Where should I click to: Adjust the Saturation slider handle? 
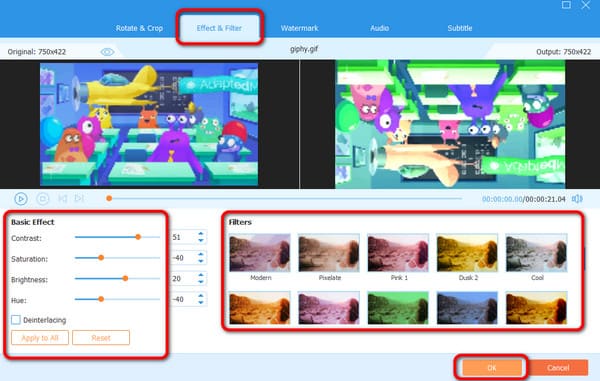coord(101,258)
